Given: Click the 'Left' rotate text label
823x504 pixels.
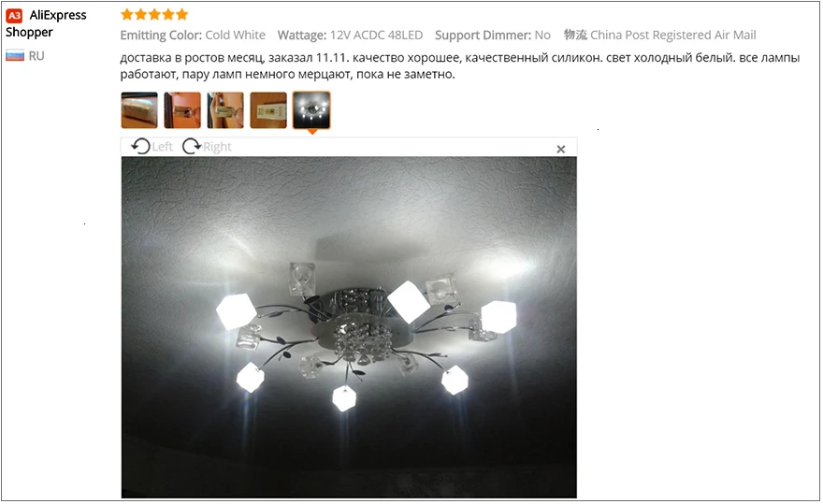Looking at the screenshot, I should (162, 147).
